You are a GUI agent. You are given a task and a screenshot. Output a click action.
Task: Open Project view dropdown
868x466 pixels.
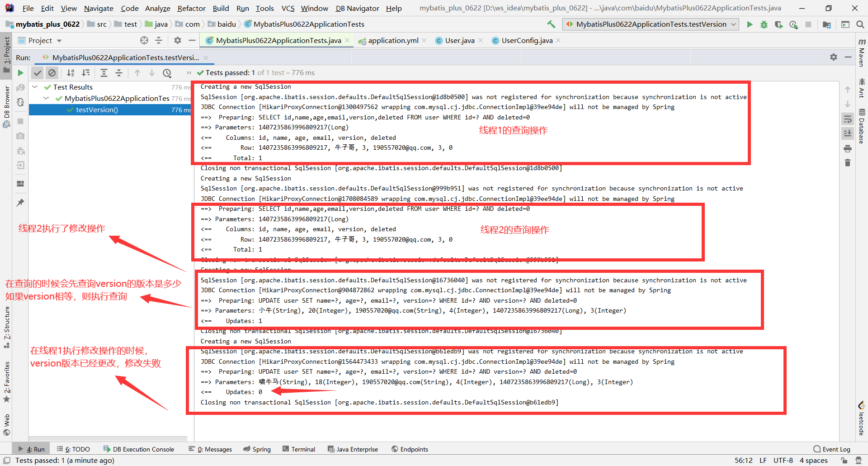coord(40,40)
